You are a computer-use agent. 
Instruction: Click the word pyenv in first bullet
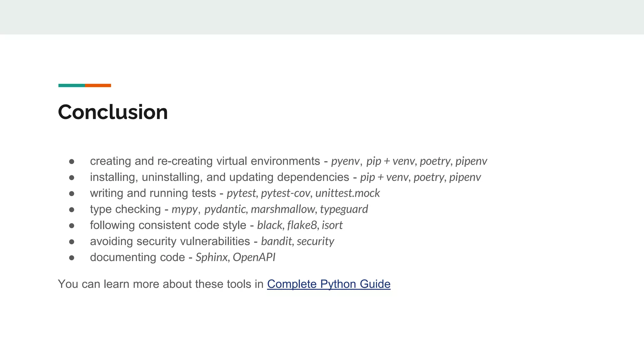point(345,161)
